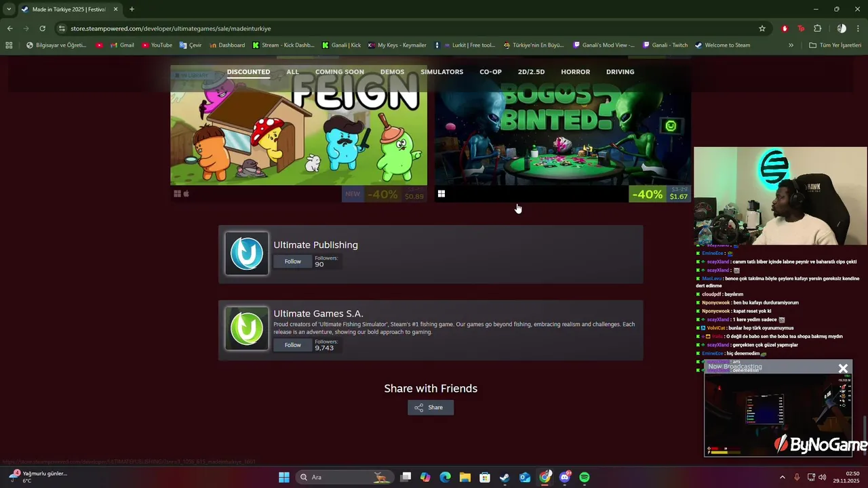
Task: Open the YouTube bookmark
Action: (157, 45)
